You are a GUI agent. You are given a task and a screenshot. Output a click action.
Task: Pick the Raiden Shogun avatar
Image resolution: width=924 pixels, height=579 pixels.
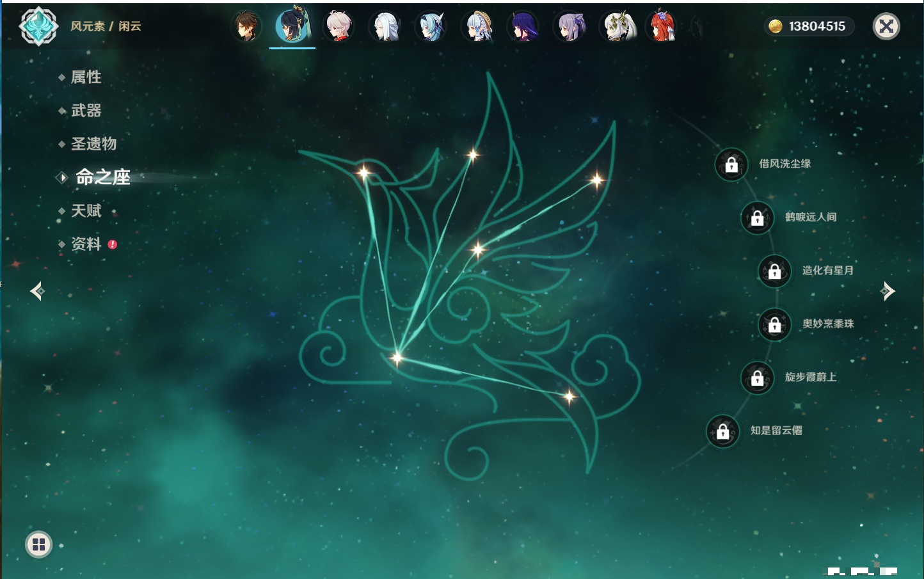point(523,27)
